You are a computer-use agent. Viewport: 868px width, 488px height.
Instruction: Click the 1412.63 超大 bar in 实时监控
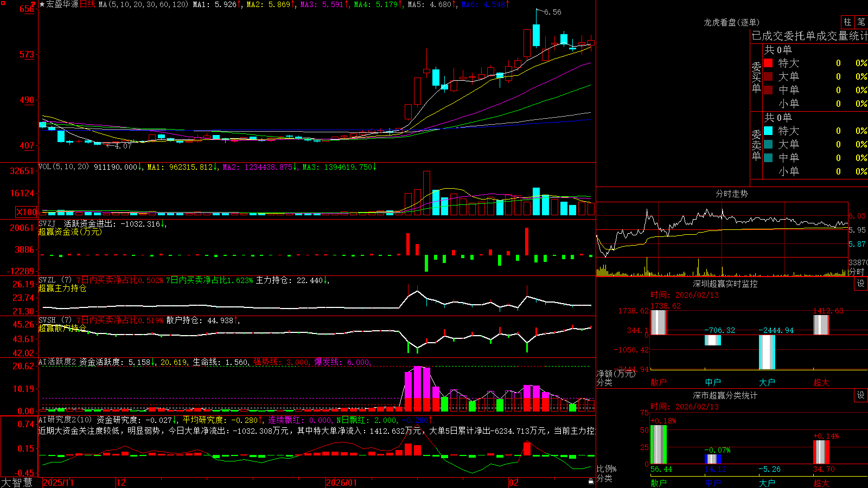[821, 325]
